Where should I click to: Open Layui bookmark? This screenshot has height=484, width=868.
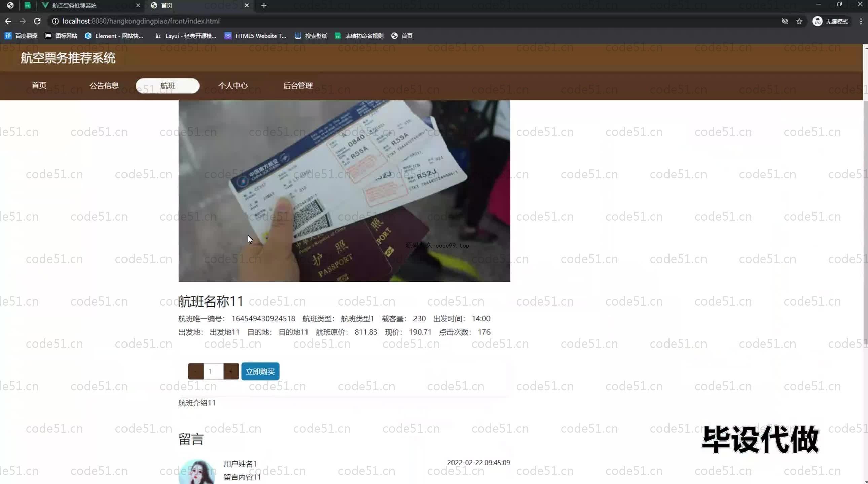186,36
